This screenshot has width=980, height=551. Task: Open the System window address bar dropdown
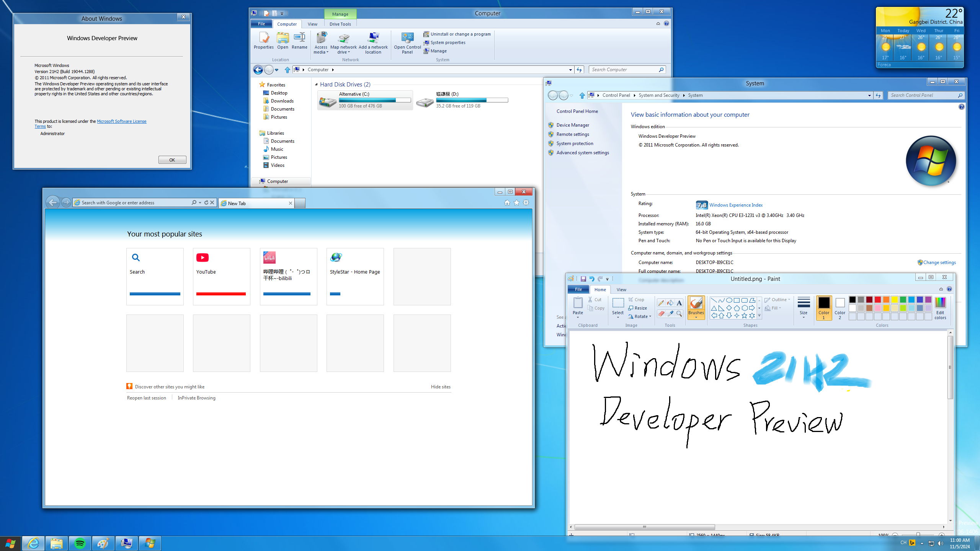[x=869, y=95]
